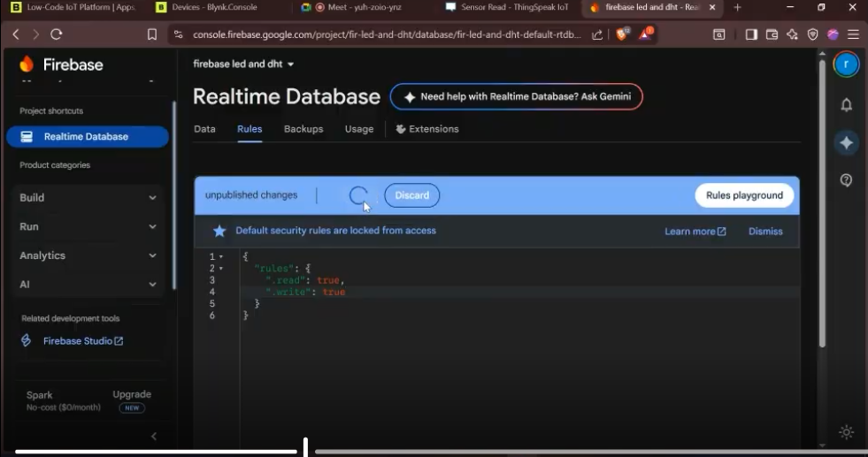Toggle the light/dark theme icon
This screenshot has height=457, width=868.
tap(846, 432)
